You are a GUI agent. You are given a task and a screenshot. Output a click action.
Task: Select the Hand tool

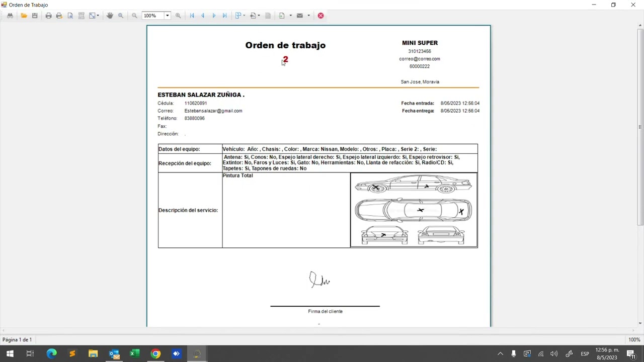(x=110, y=16)
